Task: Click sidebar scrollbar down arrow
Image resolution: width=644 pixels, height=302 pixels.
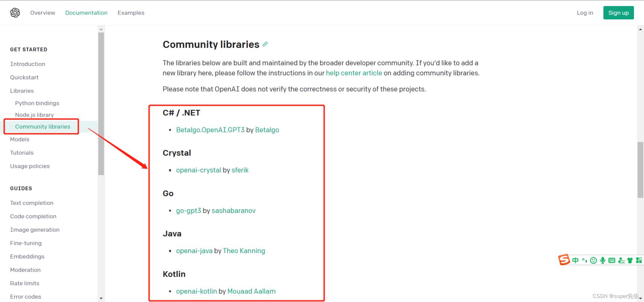Action: pyautogui.click(x=101, y=298)
